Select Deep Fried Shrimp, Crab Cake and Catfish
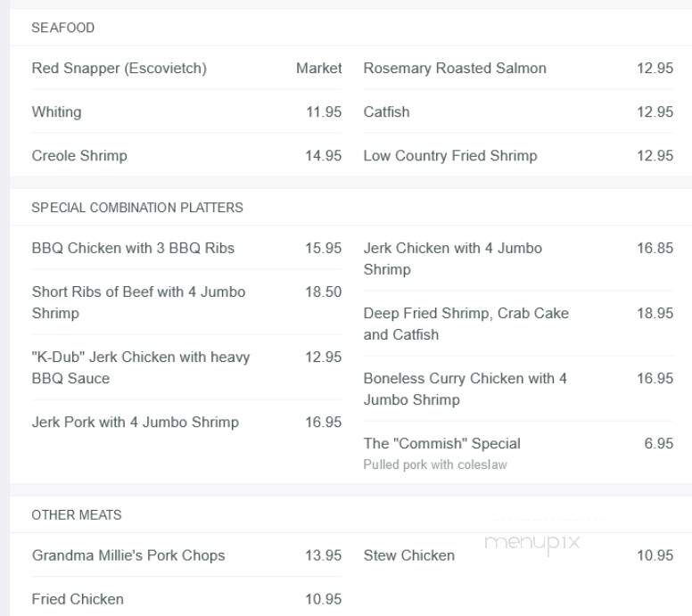Image resolution: width=692 pixels, height=616 pixels. tap(466, 324)
